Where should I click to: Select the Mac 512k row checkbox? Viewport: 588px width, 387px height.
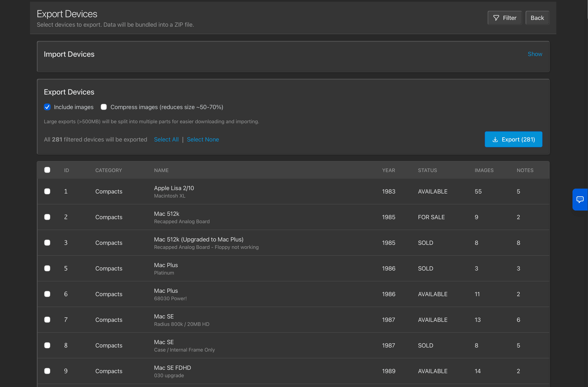(x=47, y=217)
